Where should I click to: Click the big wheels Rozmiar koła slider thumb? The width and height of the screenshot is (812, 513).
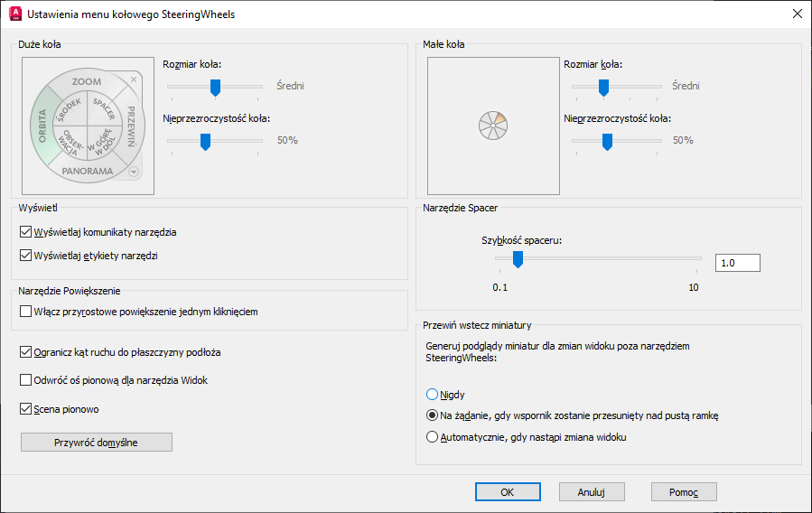point(215,87)
